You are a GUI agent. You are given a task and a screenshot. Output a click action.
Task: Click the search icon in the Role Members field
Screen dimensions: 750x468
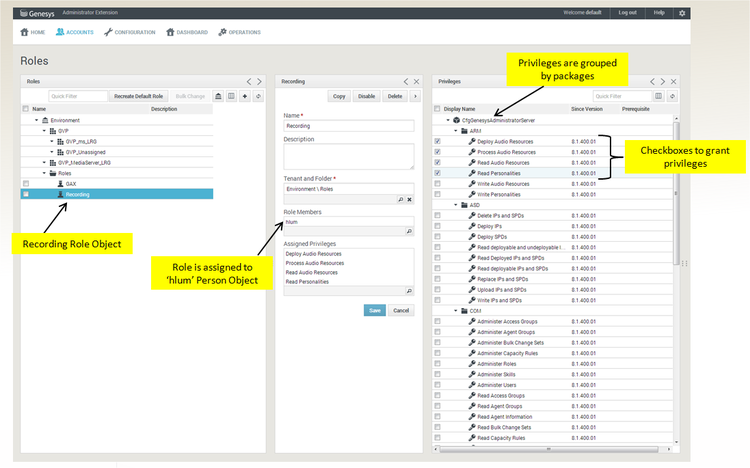409,232
